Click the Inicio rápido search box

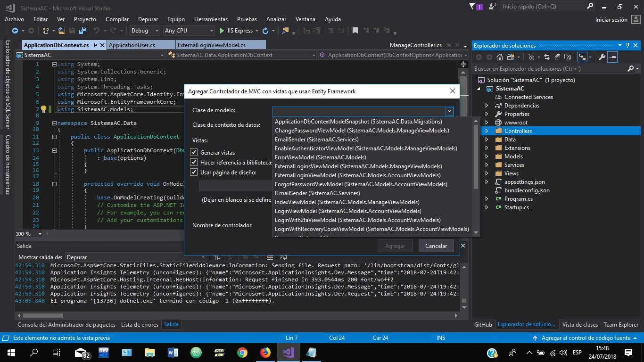pyautogui.click(x=548, y=7)
